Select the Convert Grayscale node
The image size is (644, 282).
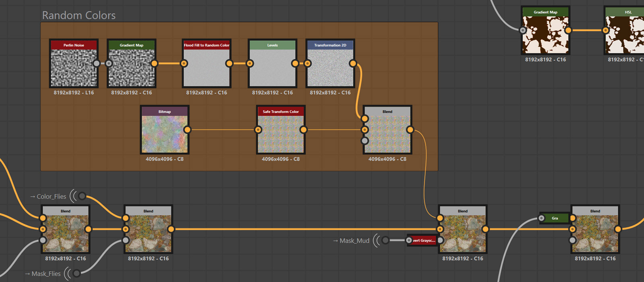point(423,241)
